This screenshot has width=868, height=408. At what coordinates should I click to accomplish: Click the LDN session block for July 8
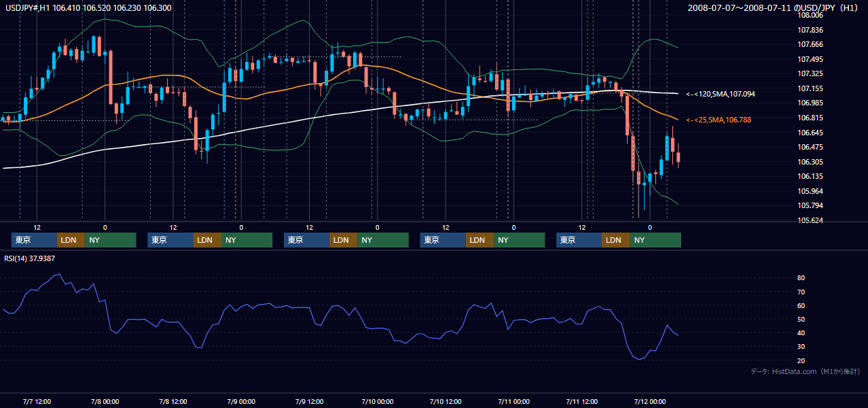(206, 240)
